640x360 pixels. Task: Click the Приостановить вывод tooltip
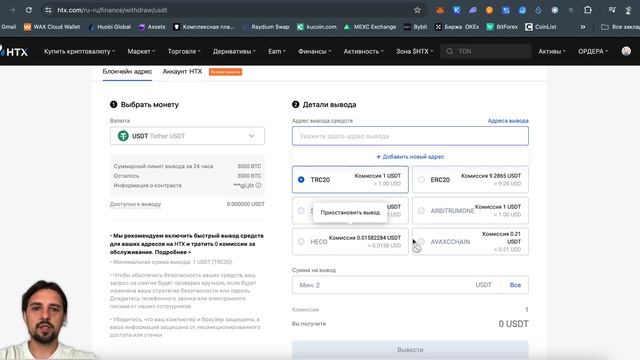(350, 213)
